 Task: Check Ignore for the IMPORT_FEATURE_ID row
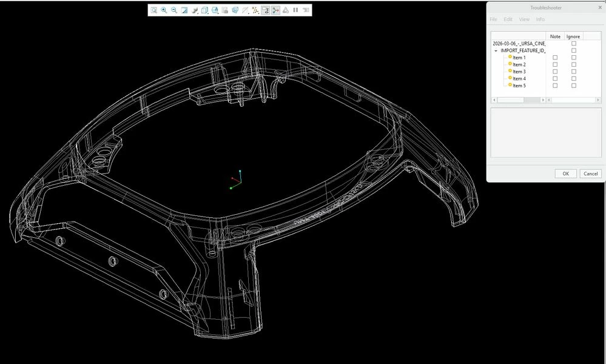[573, 50]
